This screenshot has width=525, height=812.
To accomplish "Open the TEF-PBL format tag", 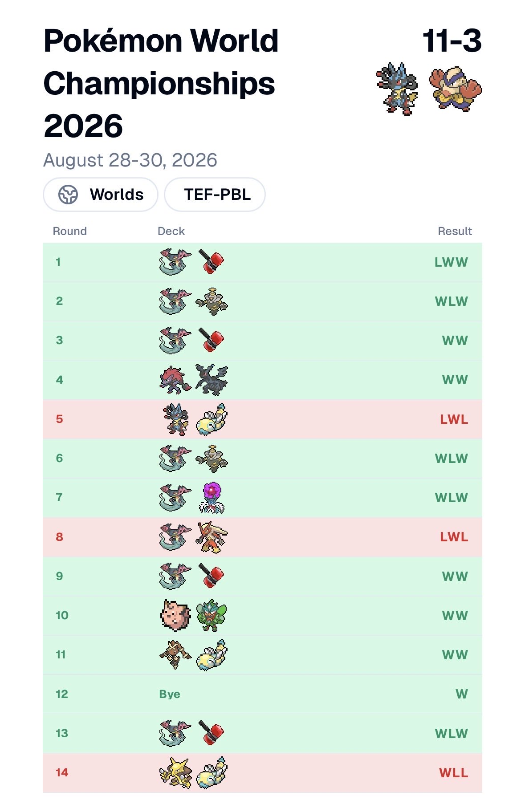I will click(215, 195).
